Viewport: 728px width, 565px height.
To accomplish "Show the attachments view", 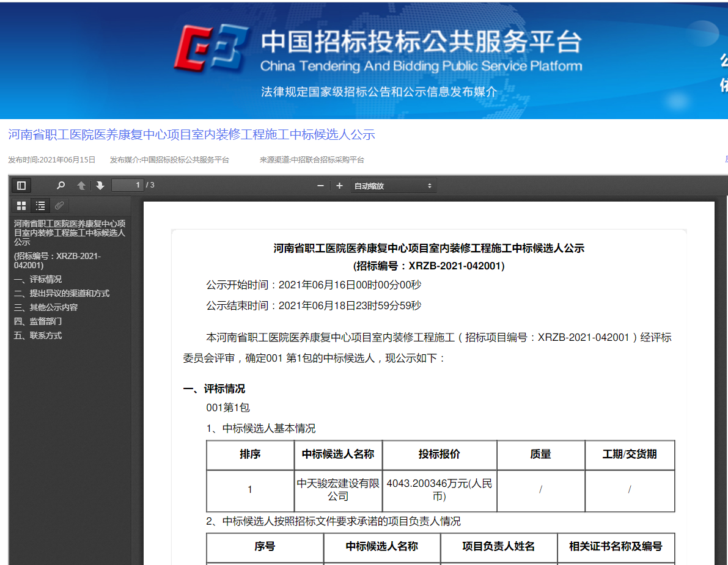I will point(59,205).
